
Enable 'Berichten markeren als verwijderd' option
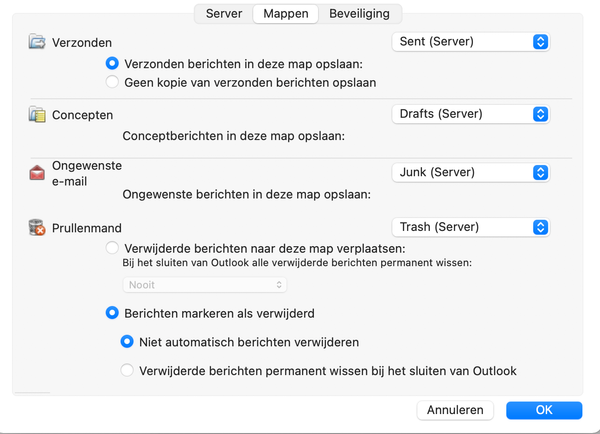coord(113,313)
